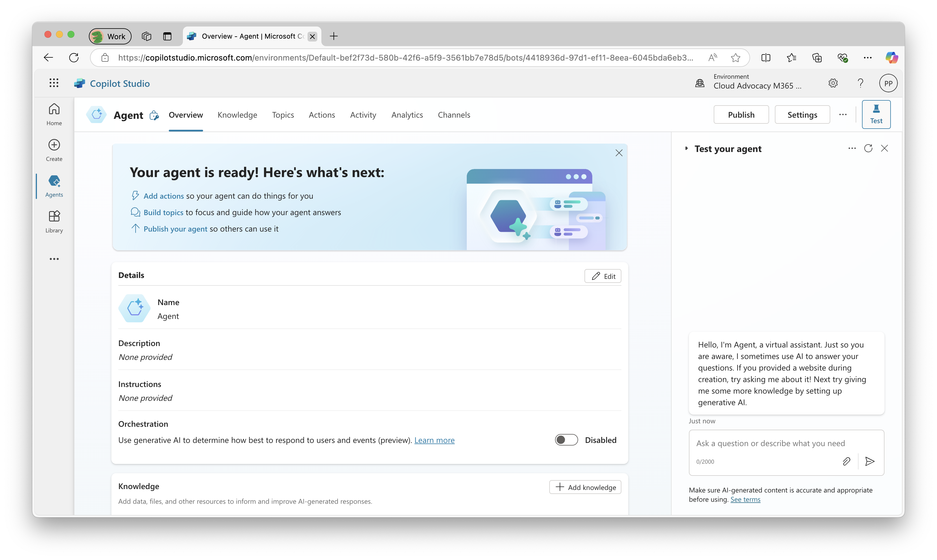This screenshot has height=560, width=937.
Task: Switch to the Channels tab
Action: pos(454,115)
